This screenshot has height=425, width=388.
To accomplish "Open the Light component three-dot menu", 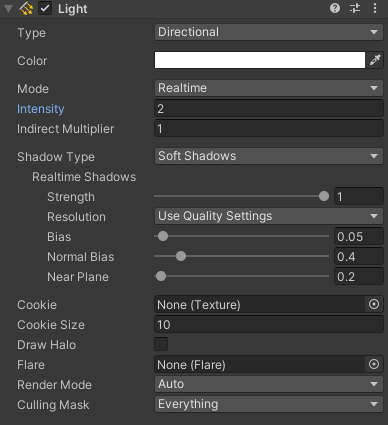I will pyautogui.click(x=375, y=8).
